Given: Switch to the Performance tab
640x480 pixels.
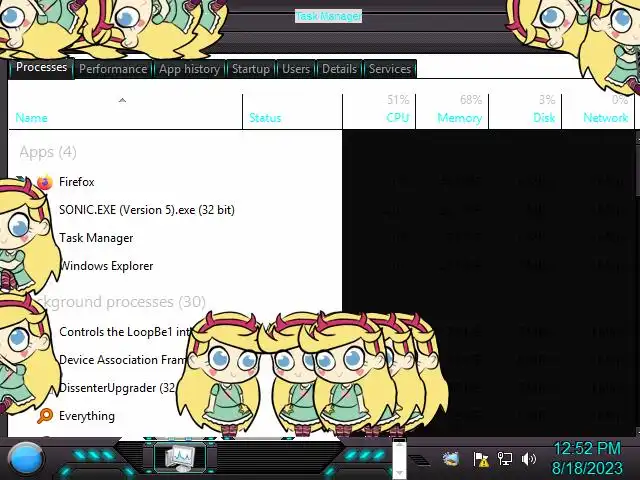Looking at the screenshot, I should point(113,69).
